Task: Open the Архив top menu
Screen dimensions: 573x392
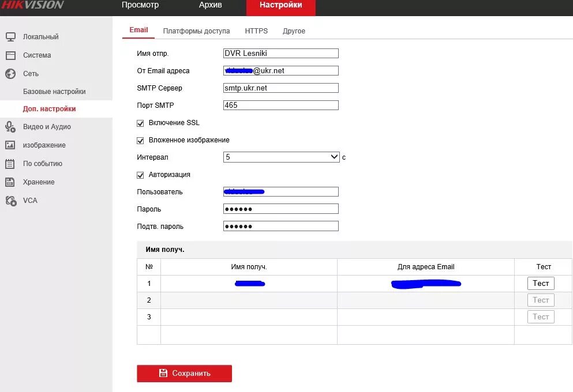Action: [x=211, y=5]
